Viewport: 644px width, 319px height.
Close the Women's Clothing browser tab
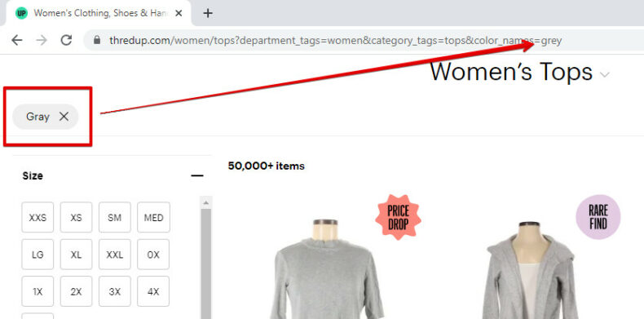[179, 13]
